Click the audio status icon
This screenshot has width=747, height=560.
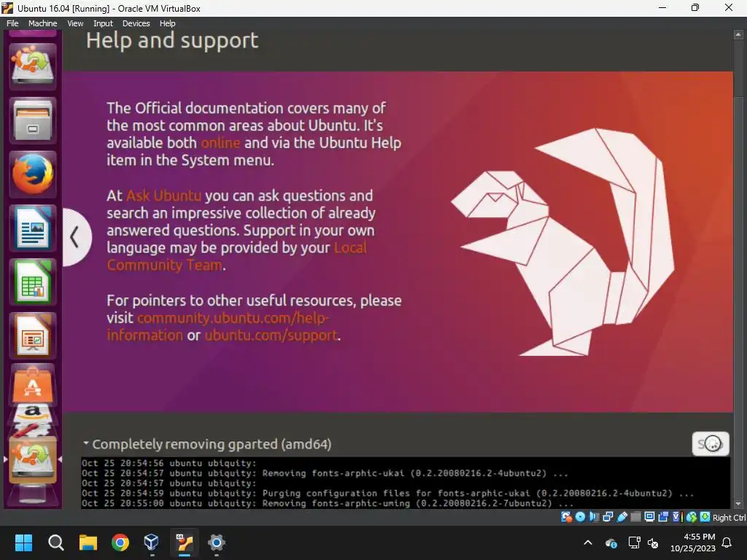click(594, 517)
